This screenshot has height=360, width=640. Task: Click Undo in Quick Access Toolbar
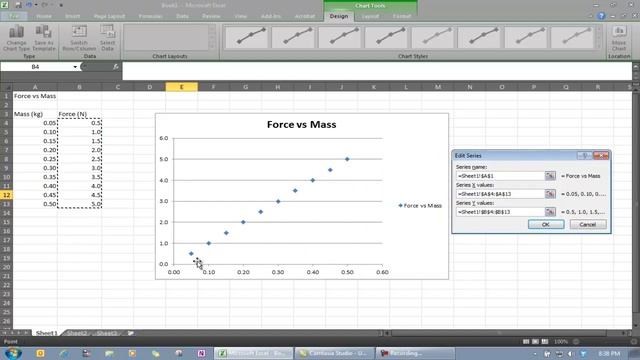pyautogui.click(x=29, y=5)
